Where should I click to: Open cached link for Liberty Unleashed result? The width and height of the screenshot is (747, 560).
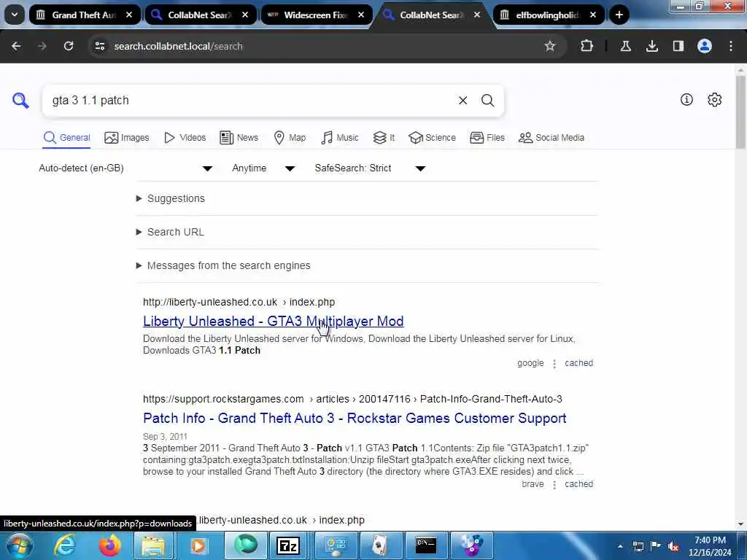tap(578, 363)
